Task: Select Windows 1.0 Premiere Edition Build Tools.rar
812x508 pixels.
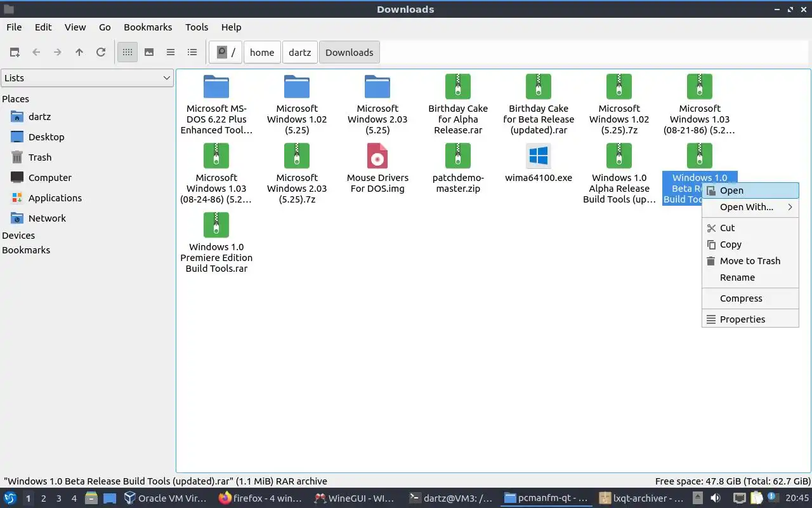Action: click(216, 243)
